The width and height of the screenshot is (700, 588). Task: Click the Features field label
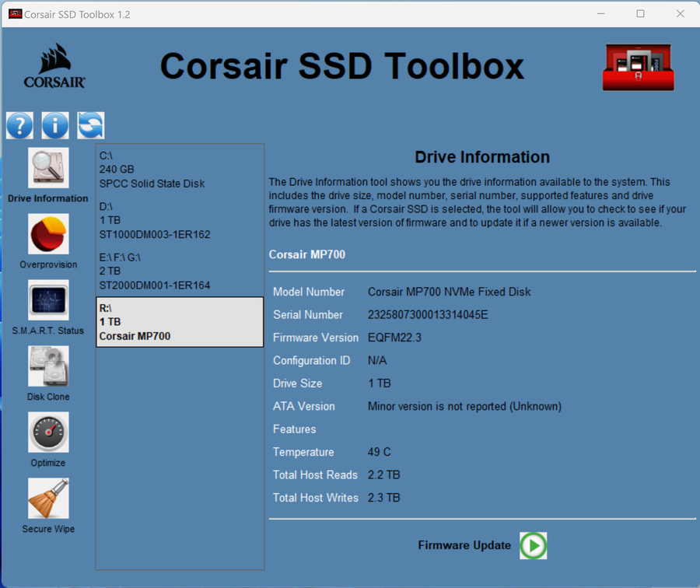(x=295, y=429)
